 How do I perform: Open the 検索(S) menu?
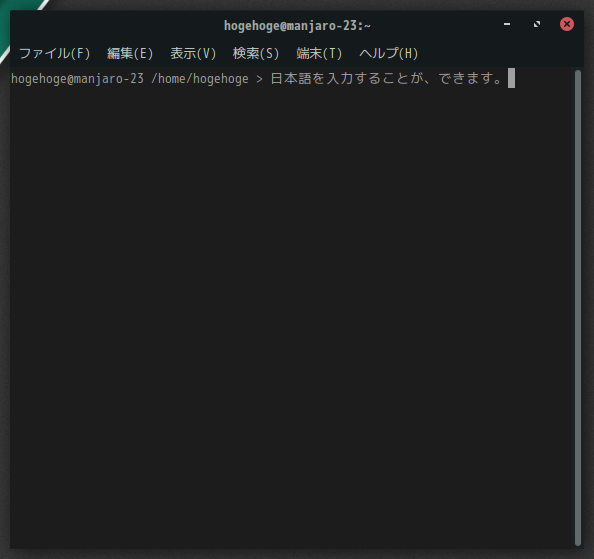[256, 53]
